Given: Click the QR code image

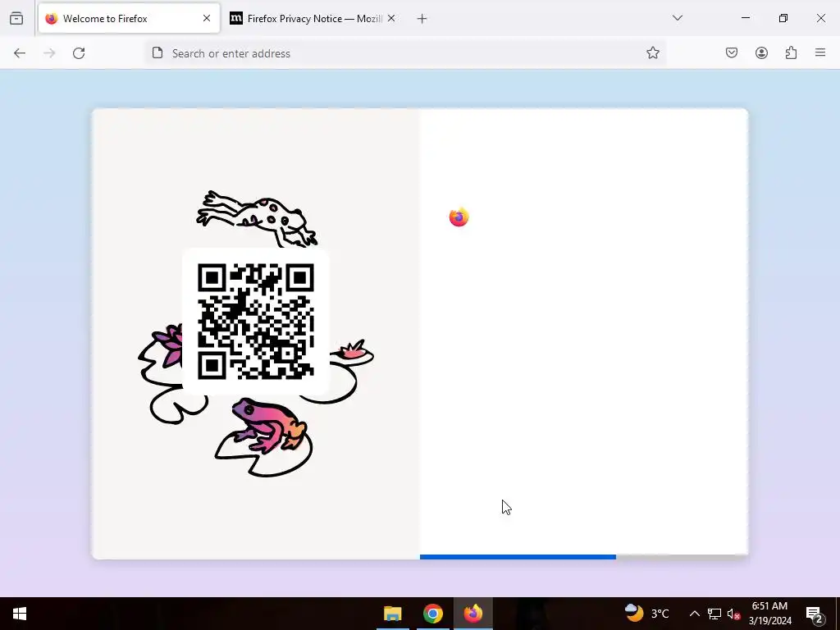Looking at the screenshot, I should click(256, 322).
